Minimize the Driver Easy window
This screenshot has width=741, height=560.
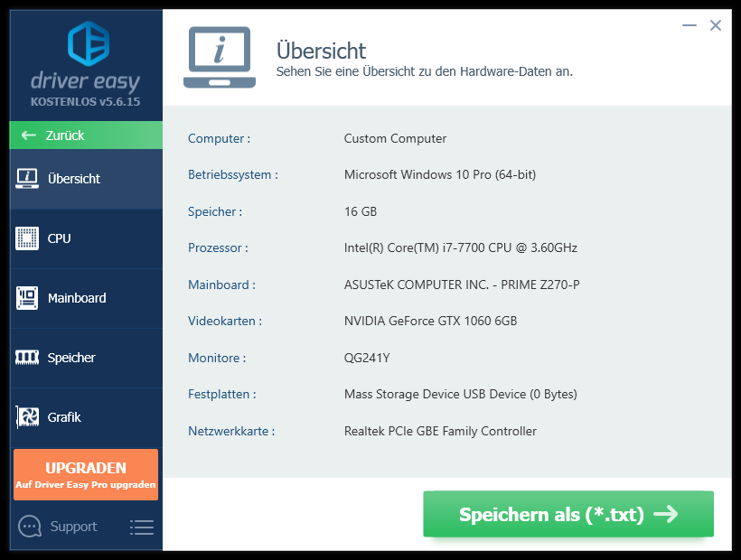(x=689, y=25)
